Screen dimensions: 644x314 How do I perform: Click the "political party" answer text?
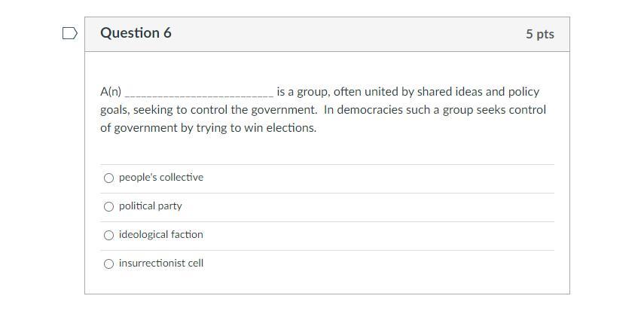(150, 206)
